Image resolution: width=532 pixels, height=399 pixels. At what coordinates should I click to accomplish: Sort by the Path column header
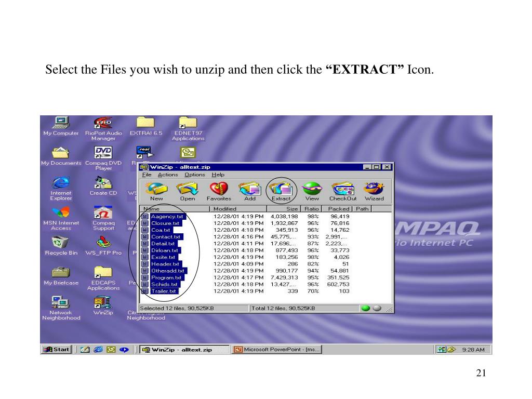362,209
